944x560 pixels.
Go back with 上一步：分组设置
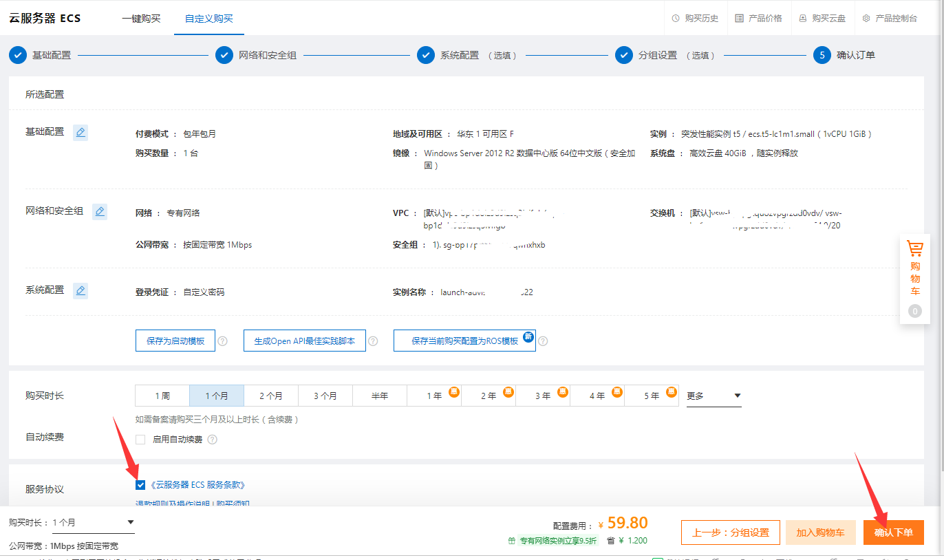(x=731, y=532)
